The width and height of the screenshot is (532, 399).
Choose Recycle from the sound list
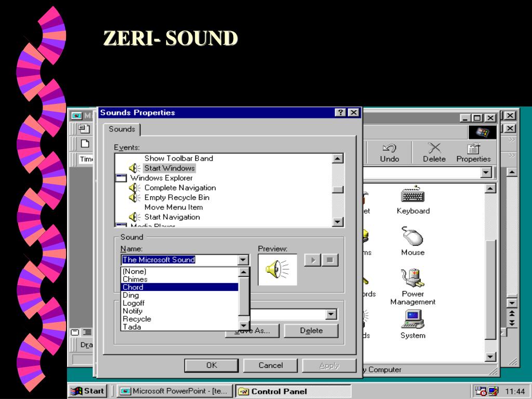click(x=179, y=319)
